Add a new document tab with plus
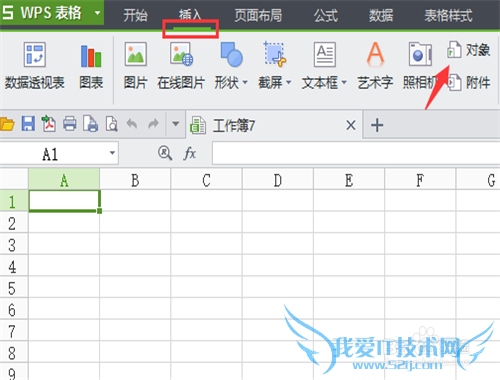Screen dimensions: 500x380 pos(377,126)
